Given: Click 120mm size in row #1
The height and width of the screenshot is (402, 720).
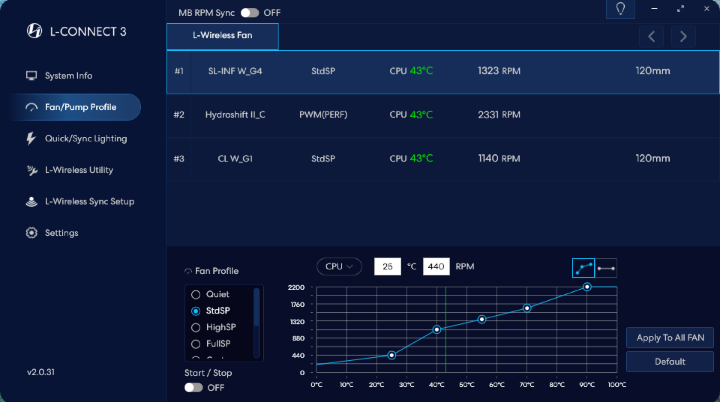Looking at the screenshot, I should (652, 71).
